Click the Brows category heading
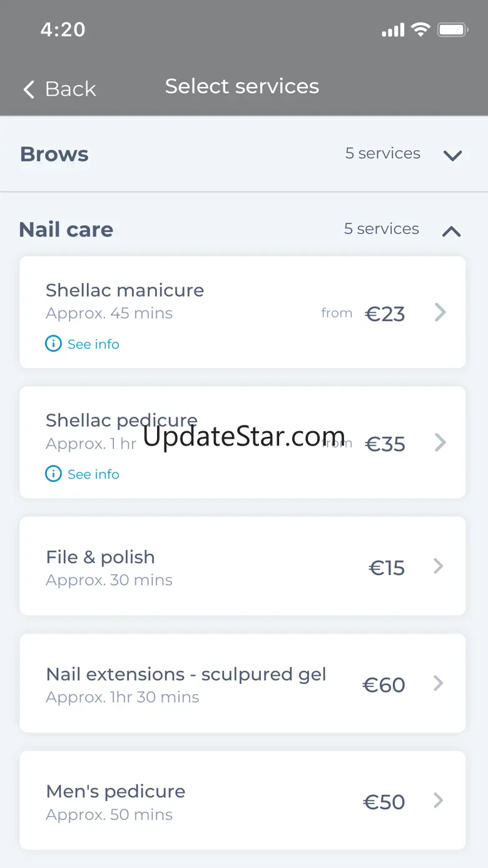The width and height of the screenshot is (488, 868). [x=54, y=154]
